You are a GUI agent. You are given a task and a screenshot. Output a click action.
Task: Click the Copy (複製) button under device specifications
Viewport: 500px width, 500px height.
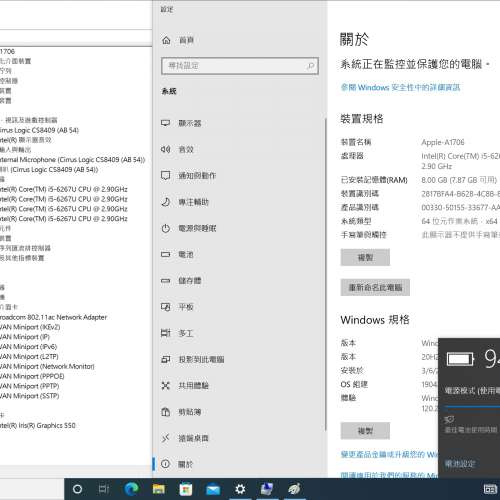pos(365,257)
